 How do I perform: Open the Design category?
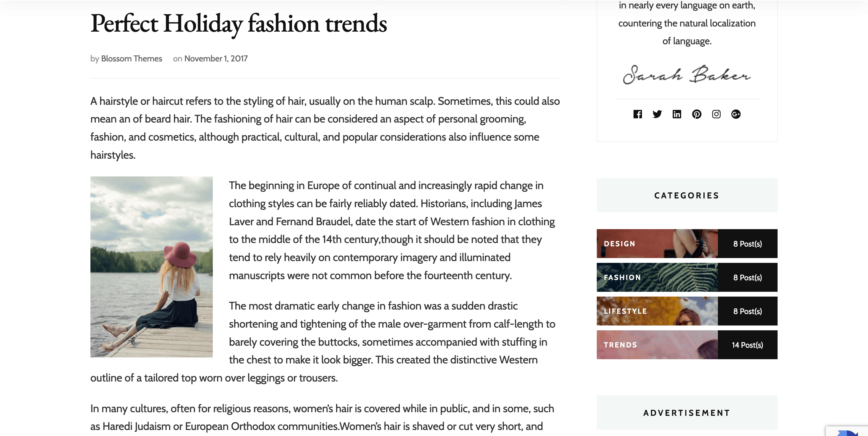pyautogui.click(x=657, y=243)
